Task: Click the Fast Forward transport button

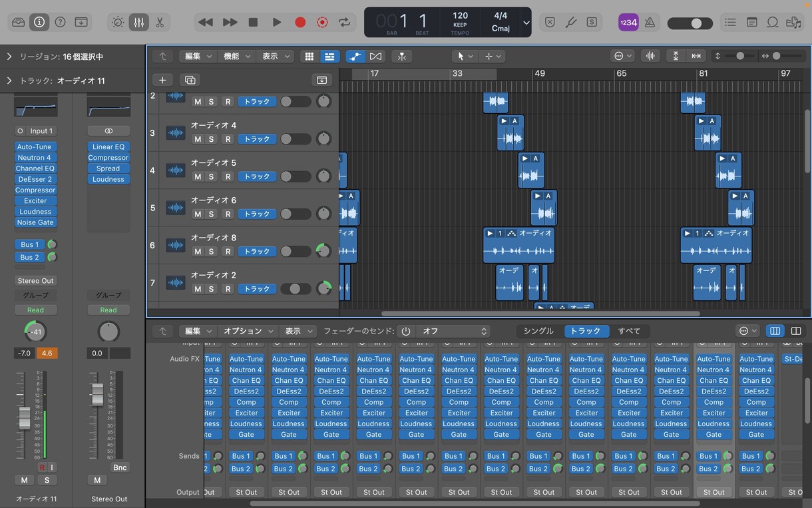Action: point(230,22)
